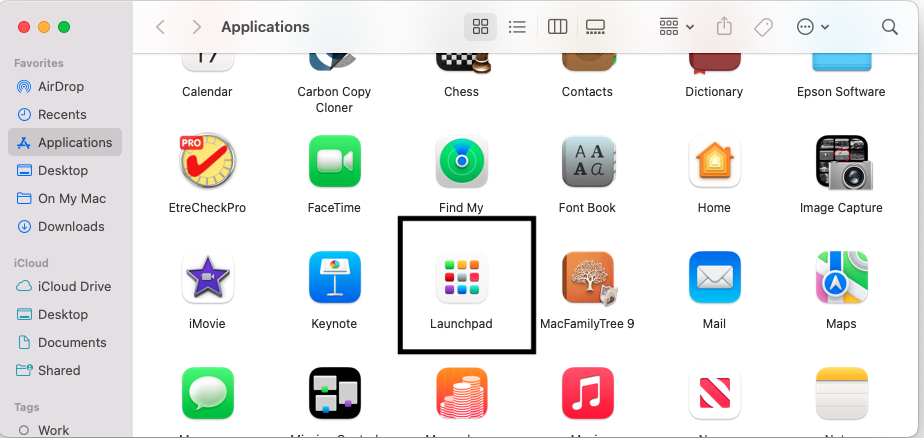This screenshot has width=924, height=438.
Task: Open the Group By dropdown
Action: pos(676,27)
